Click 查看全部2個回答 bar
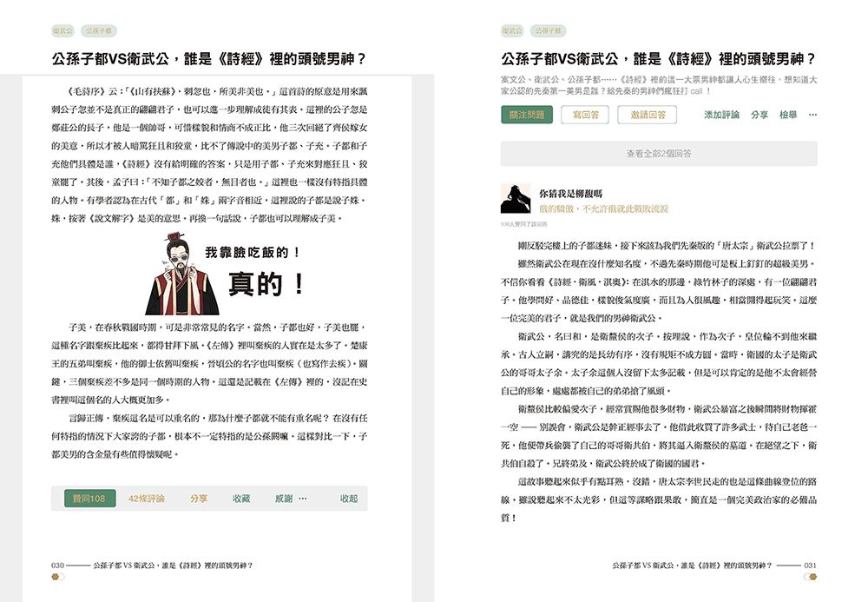 (659, 154)
